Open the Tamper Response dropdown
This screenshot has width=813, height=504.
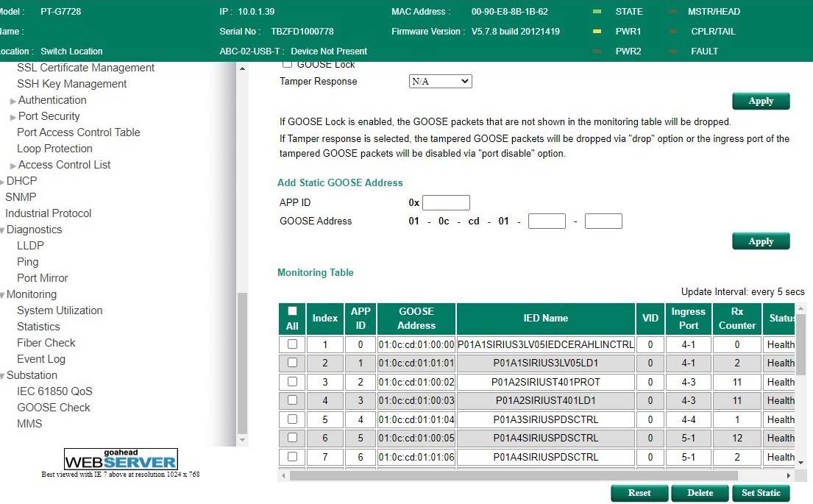440,81
